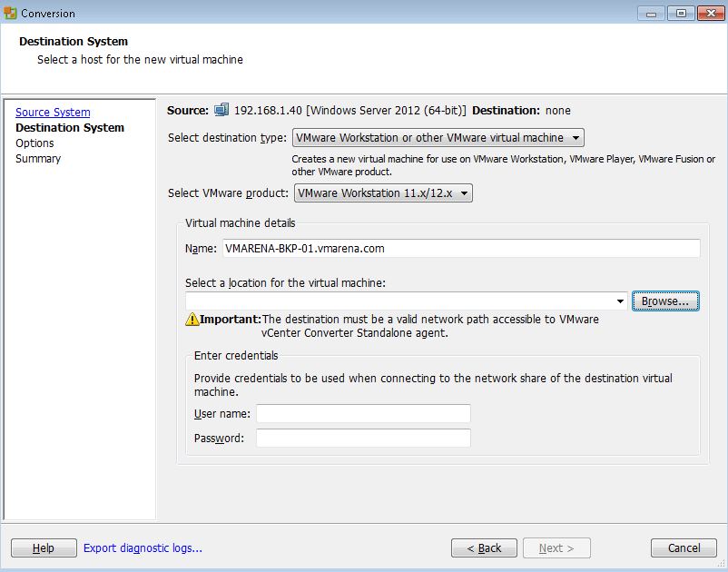Viewport: 728px width, 572px height.
Task: Maximize the Conversion window
Action: tap(681, 14)
